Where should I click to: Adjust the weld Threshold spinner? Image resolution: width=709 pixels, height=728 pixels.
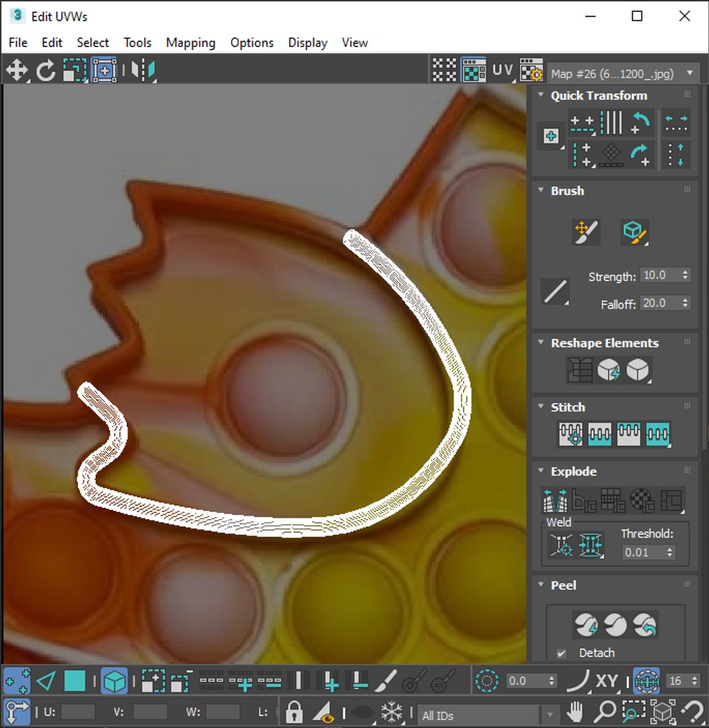tap(669, 552)
